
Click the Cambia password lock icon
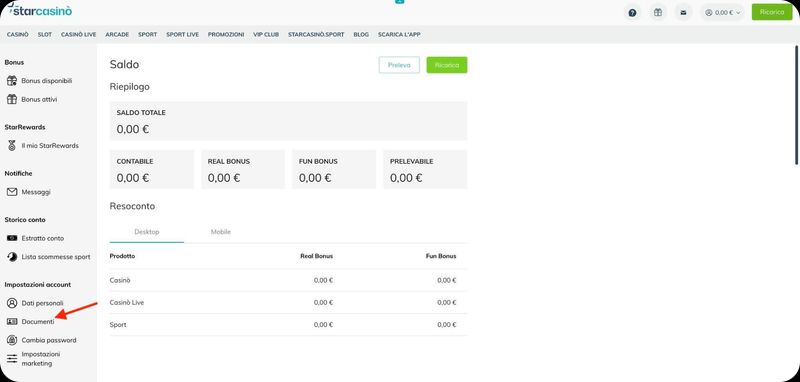[12, 340]
